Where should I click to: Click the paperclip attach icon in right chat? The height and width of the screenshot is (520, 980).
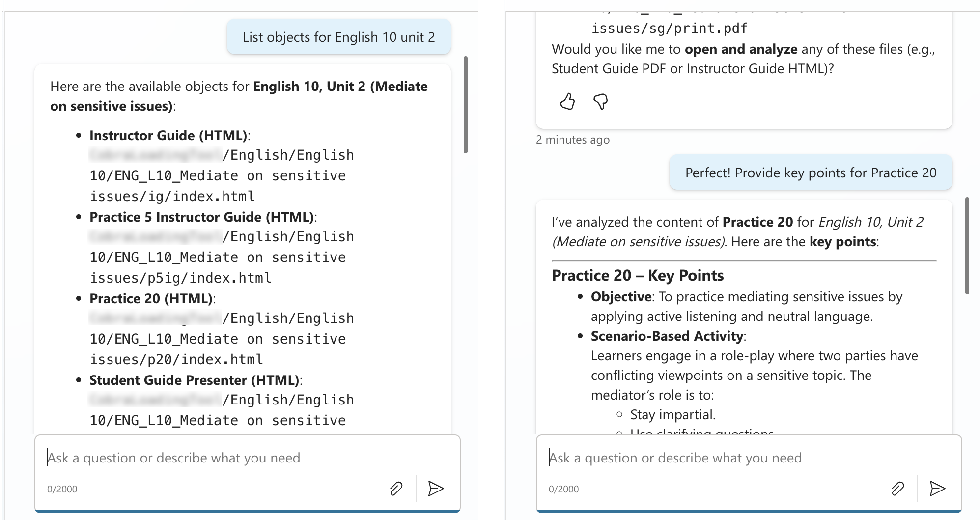(x=897, y=489)
